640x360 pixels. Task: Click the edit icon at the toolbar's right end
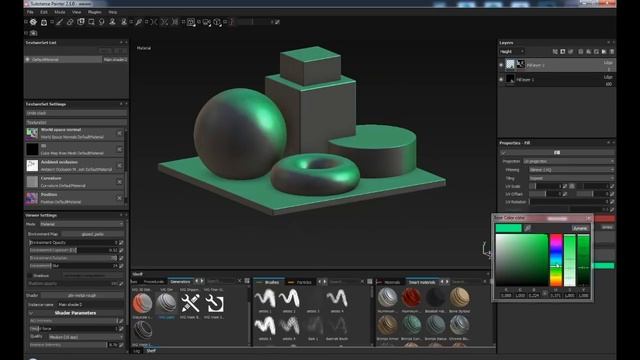[x=277, y=22]
